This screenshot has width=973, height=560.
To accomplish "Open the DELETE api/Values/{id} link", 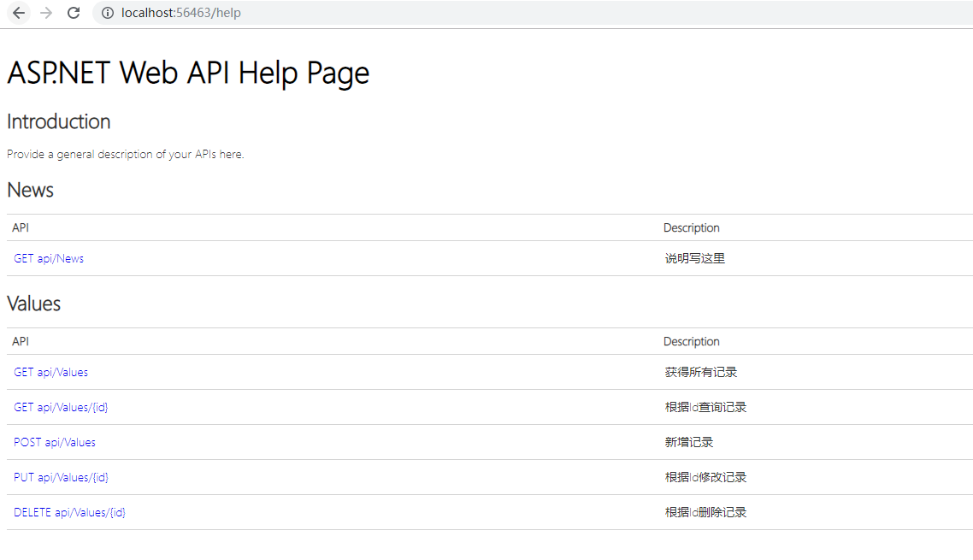I will tap(69, 512).
